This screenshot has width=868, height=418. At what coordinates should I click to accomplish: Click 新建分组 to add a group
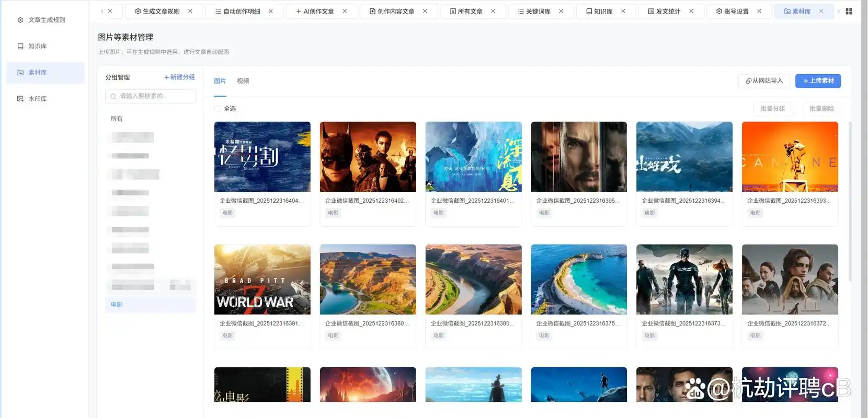(179, 77)
